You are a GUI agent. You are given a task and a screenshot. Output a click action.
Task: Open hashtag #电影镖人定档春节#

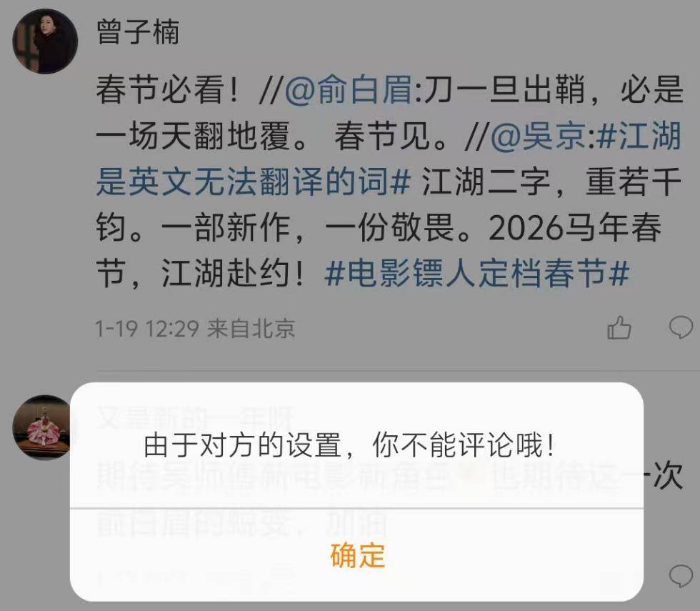[x=477, y=273]
